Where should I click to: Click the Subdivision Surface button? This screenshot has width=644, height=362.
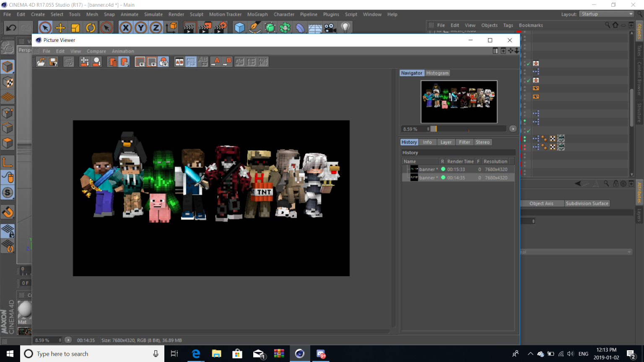(x=587, y=203)
